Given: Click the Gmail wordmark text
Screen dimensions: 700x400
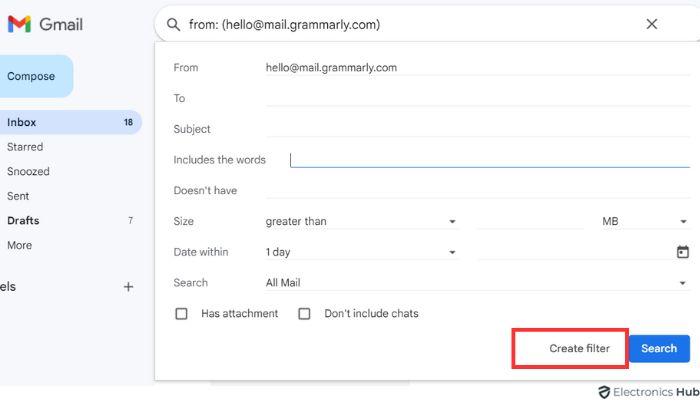Looking at the screenshot, I should (61, 25).
